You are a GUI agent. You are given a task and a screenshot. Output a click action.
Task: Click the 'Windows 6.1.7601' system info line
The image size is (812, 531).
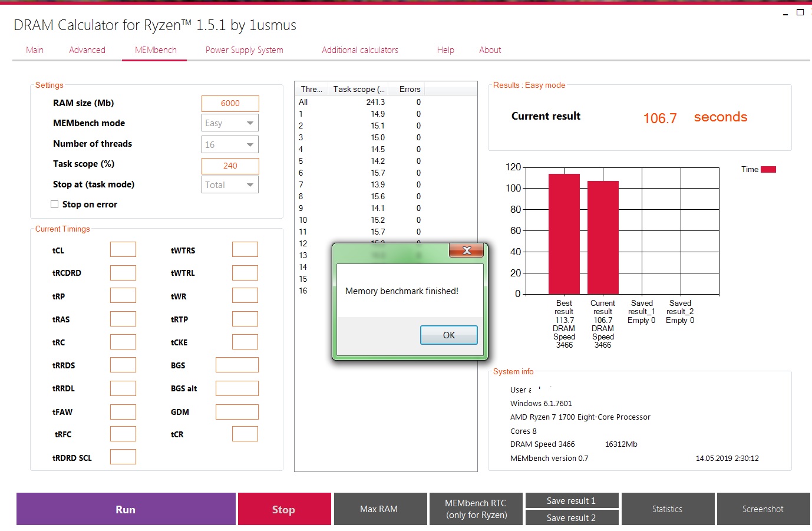click(541, 404)
